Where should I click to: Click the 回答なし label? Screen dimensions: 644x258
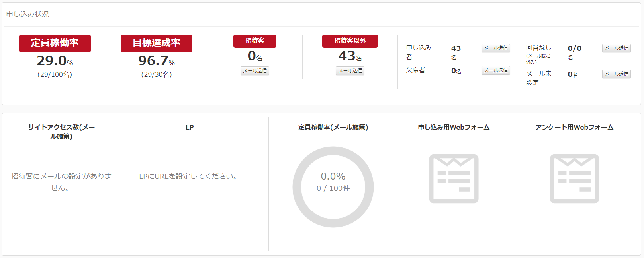coord(539,48)
